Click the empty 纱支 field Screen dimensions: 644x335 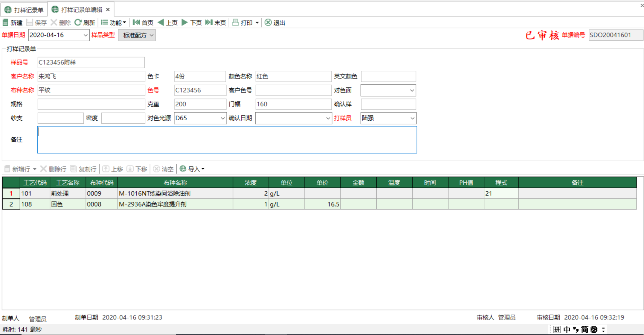60,118
